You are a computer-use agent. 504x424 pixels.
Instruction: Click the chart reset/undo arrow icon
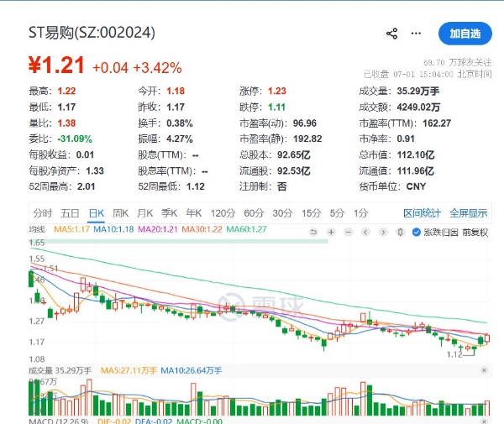coord(313,232)
